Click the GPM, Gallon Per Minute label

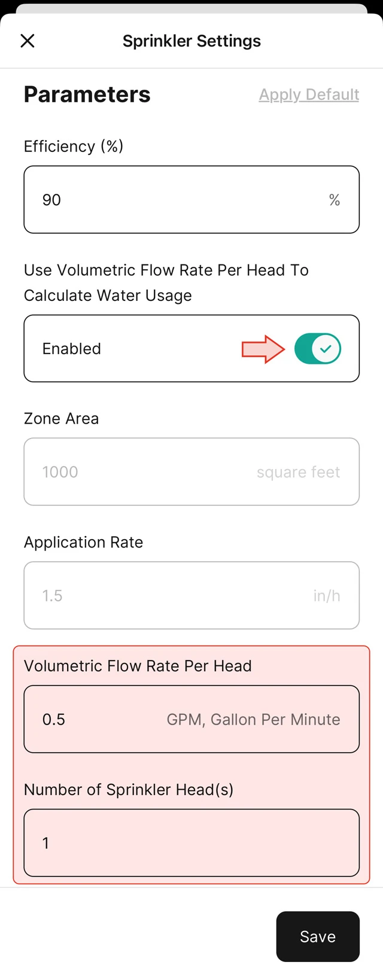pyautogui.click(x=253, y=719)
